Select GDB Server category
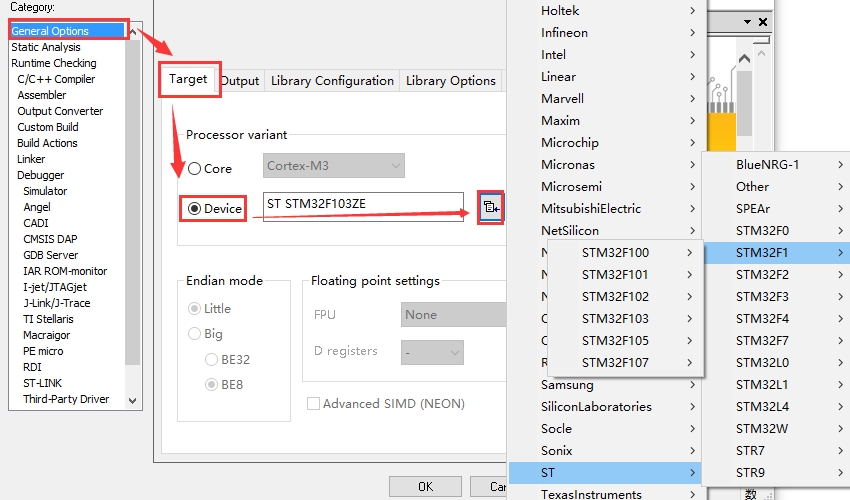 point(50,255)
